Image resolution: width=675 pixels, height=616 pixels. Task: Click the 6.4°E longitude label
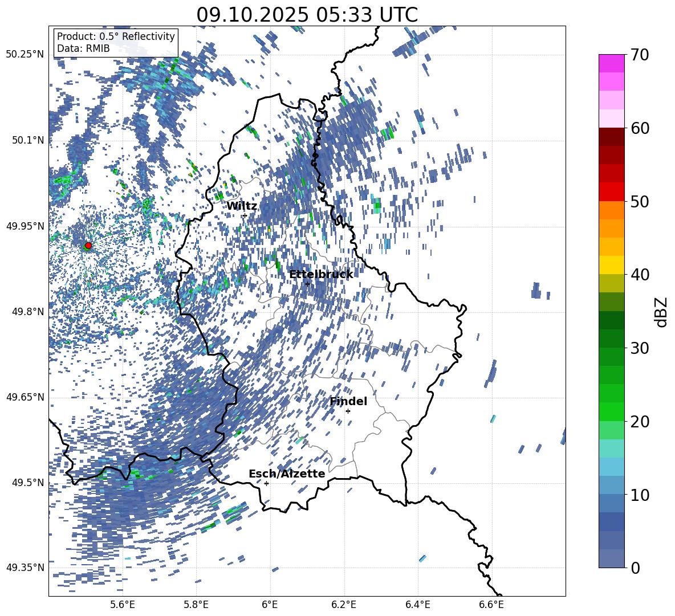[417, 605]
